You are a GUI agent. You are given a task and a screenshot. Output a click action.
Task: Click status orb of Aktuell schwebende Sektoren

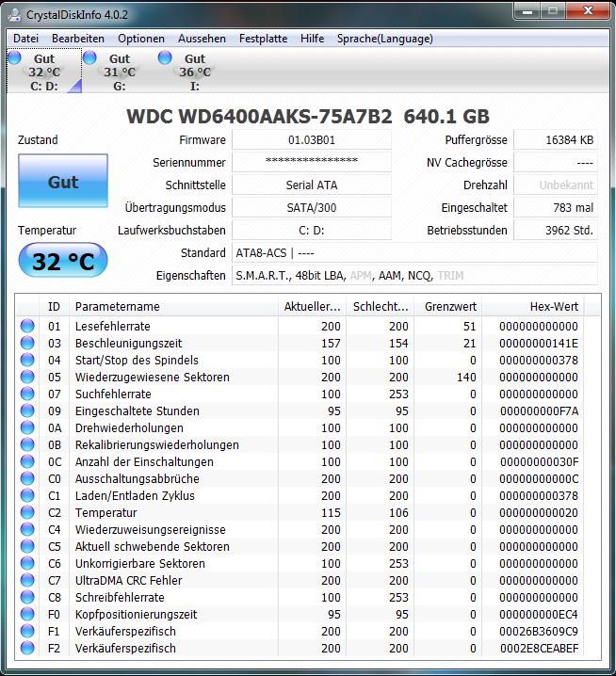(27, 546)
